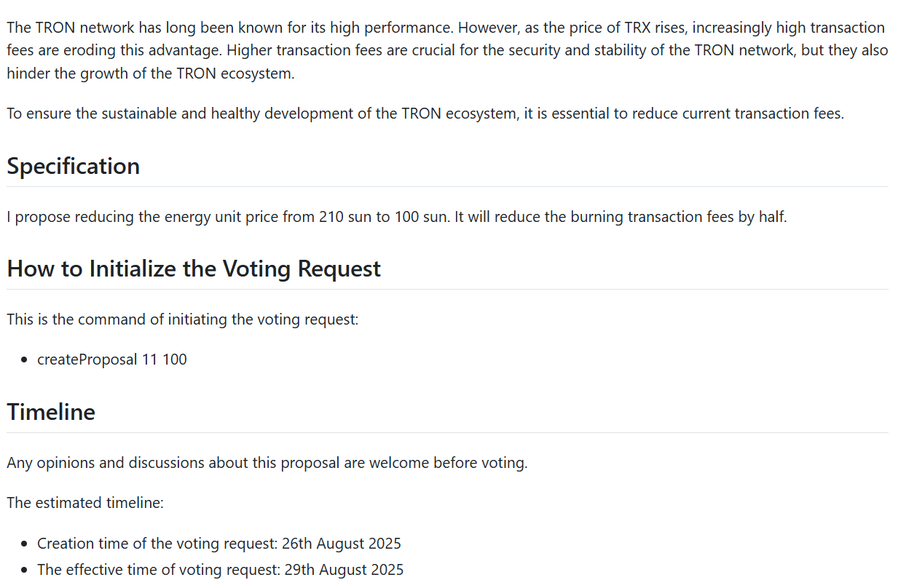The image size is (898, 588).
Task: Click the paragraph starting "To ensure the sustainable"
Action: pyautogui.click(x=425, y=114)
